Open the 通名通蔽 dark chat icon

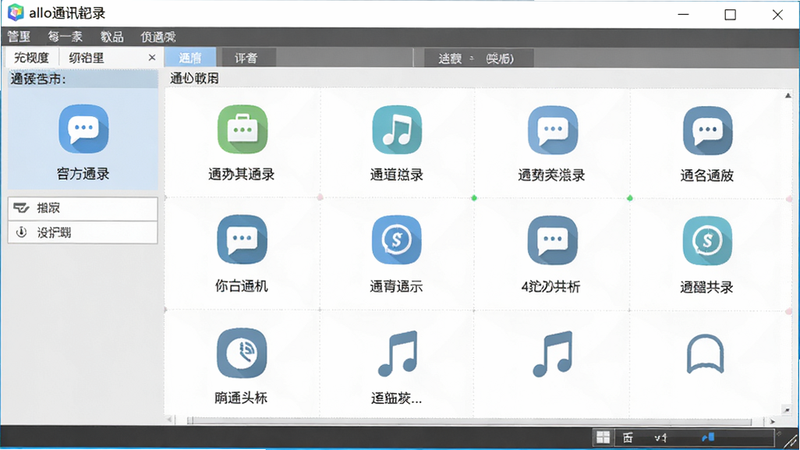click(708, 131)
